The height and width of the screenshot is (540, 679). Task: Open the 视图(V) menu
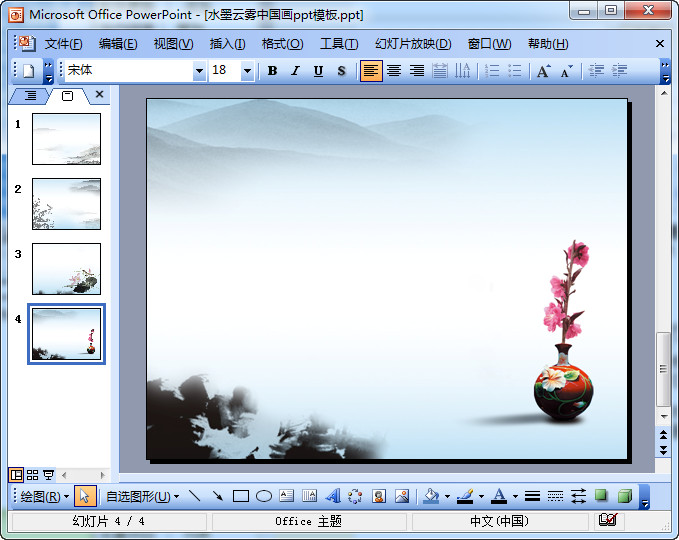pyautogui.click(x=173, y=44)
